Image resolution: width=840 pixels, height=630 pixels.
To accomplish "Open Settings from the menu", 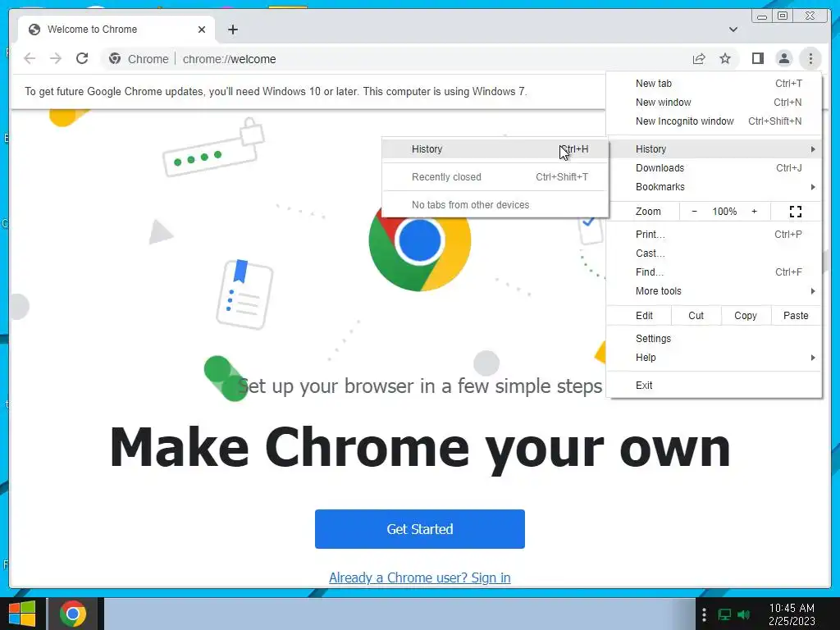I will click(714, 339).
